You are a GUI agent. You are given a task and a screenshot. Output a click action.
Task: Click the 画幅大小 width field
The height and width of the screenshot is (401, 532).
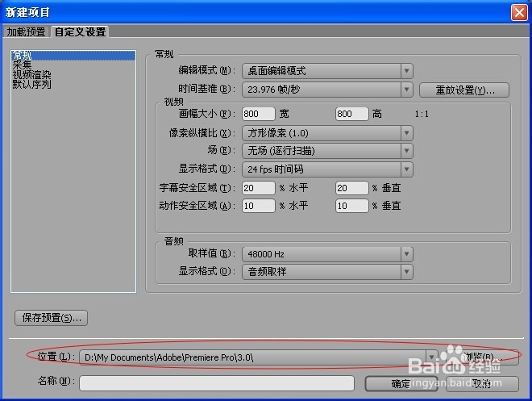pyautogui.click(x=259, y=114)
